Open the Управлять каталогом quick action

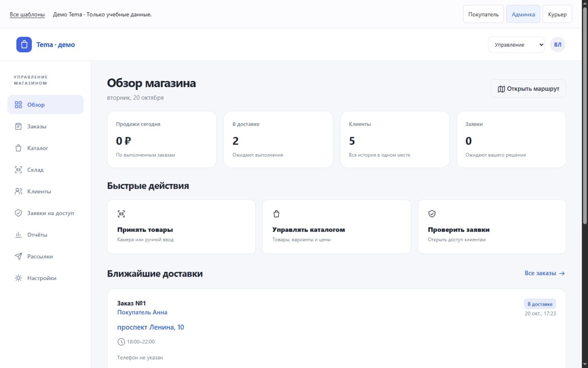click(336, 227)
